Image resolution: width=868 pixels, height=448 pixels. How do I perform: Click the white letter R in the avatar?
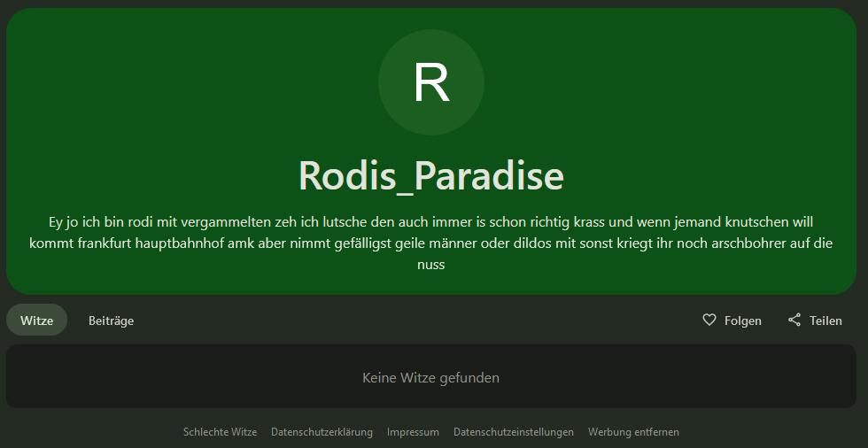click(431, 82)
